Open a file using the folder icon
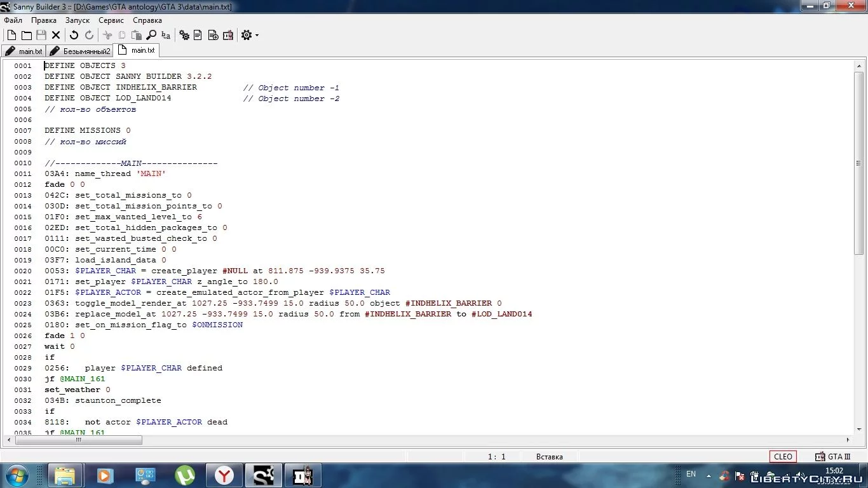Image resolution: width=868 pixels, height=488 pixels. click(26, 36)
